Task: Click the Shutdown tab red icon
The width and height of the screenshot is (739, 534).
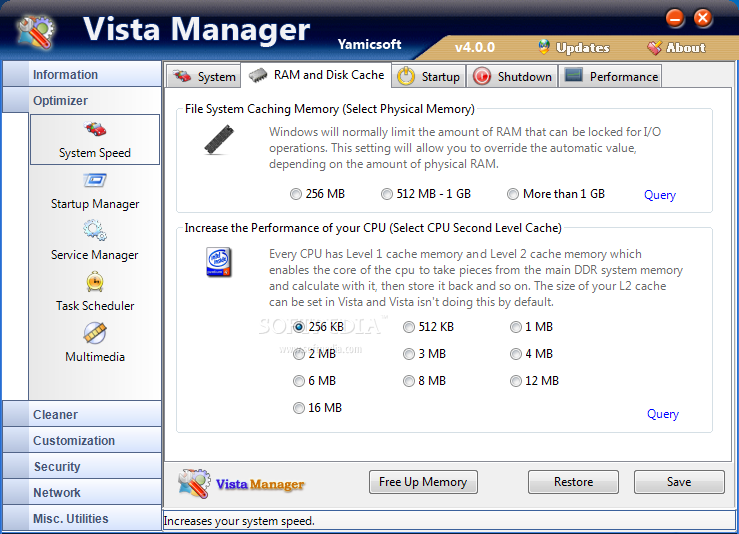Action: click(482, 76)
